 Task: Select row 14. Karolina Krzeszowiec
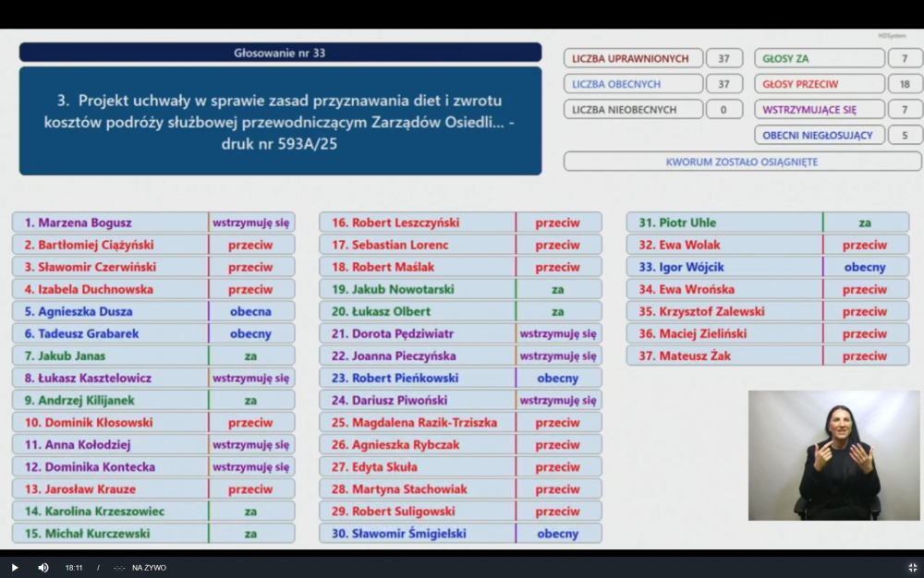tap(153, 511)
